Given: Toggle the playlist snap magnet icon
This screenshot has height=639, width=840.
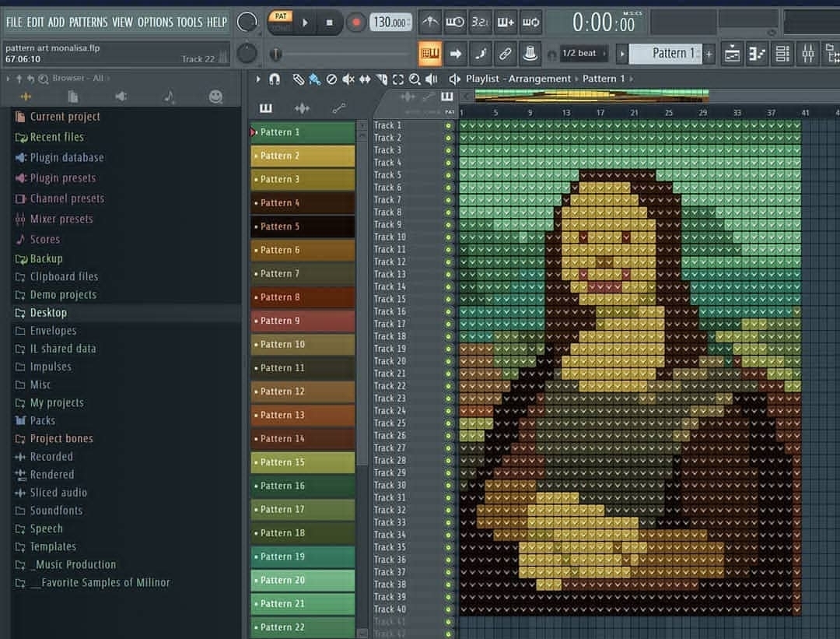Looking at the screenshot, I should (275, 79).
